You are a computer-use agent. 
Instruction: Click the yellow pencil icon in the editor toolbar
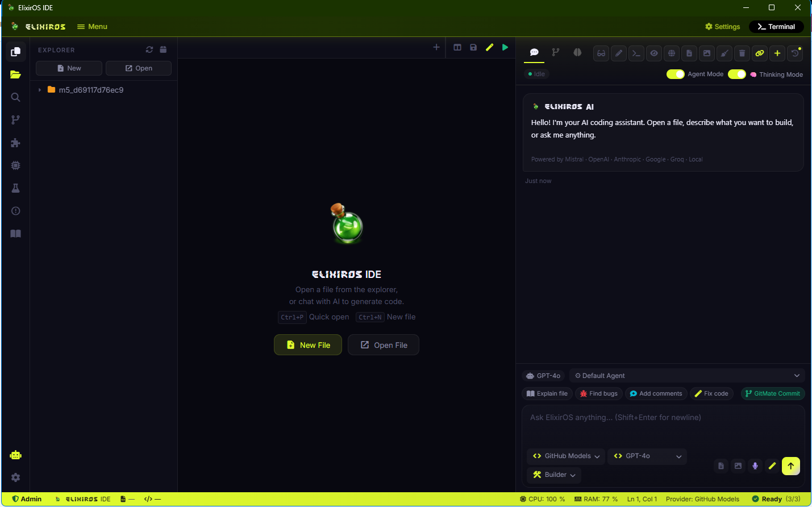[x=489, y=47]
